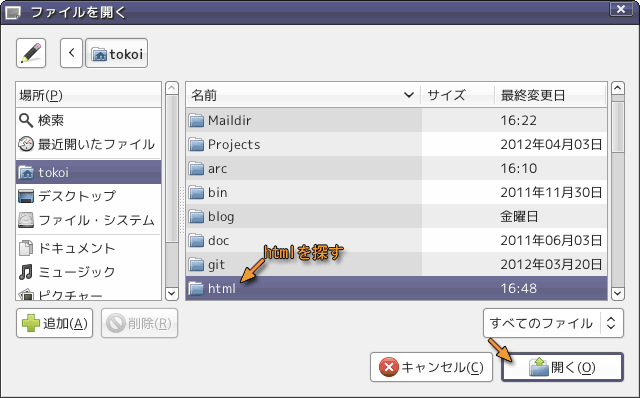640x398 pixels.
Task: Click the Projects folder icon
Action: pyautogui.click(x=196, y=145)
